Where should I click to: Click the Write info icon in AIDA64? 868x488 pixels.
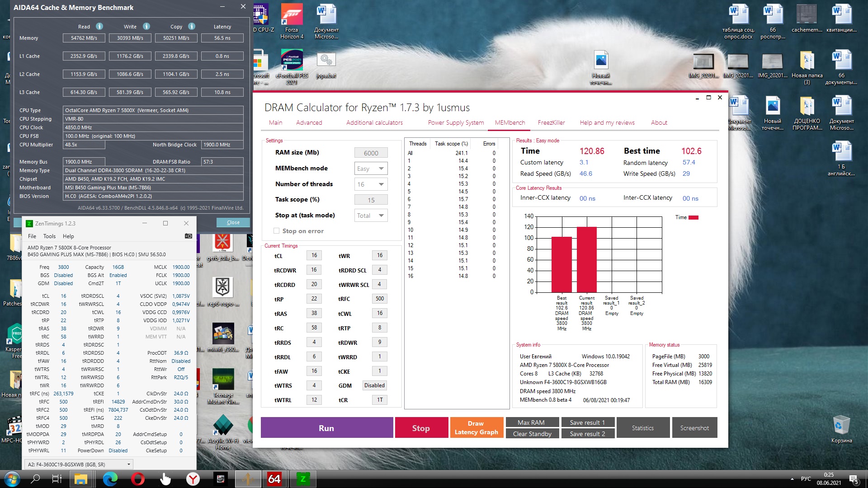click(146, 26)
